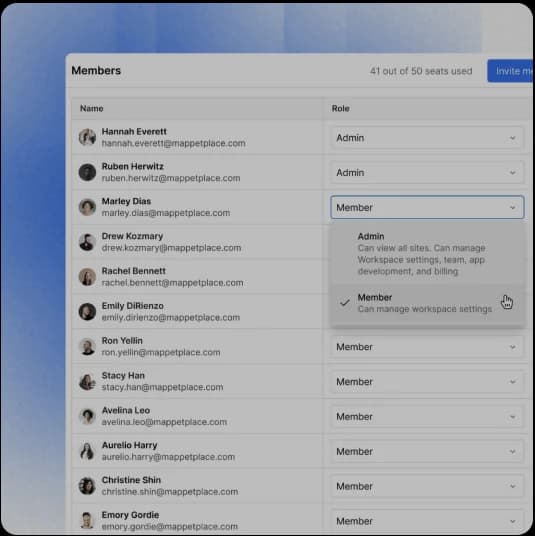Click stacy.han@mappetplace.com email

click(x=162, y=387)
